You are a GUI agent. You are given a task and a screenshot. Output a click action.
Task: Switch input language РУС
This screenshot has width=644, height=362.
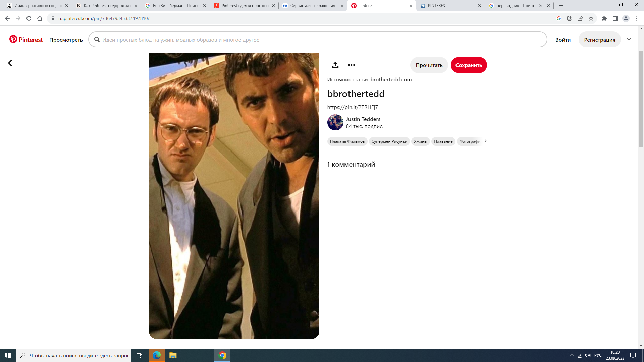pyautogui.click(x=598, y=355)
